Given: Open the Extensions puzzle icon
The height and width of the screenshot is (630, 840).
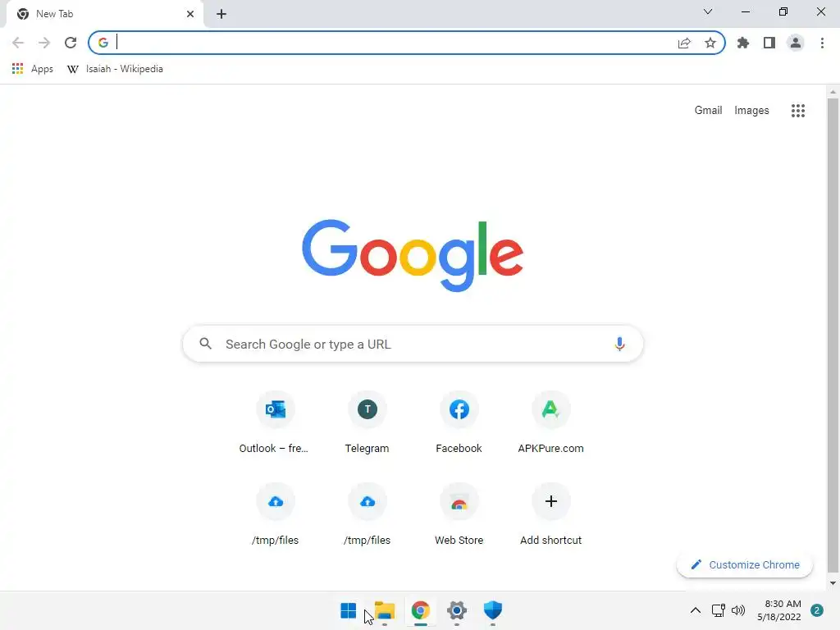Looking at the screenshot, I should pyautogui.click(x=743, y=43).
